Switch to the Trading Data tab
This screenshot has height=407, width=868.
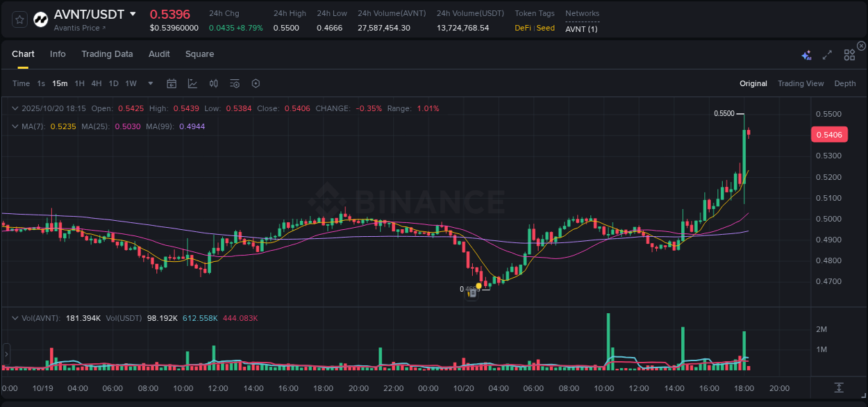pyautogui.click(x=107, y=54)
